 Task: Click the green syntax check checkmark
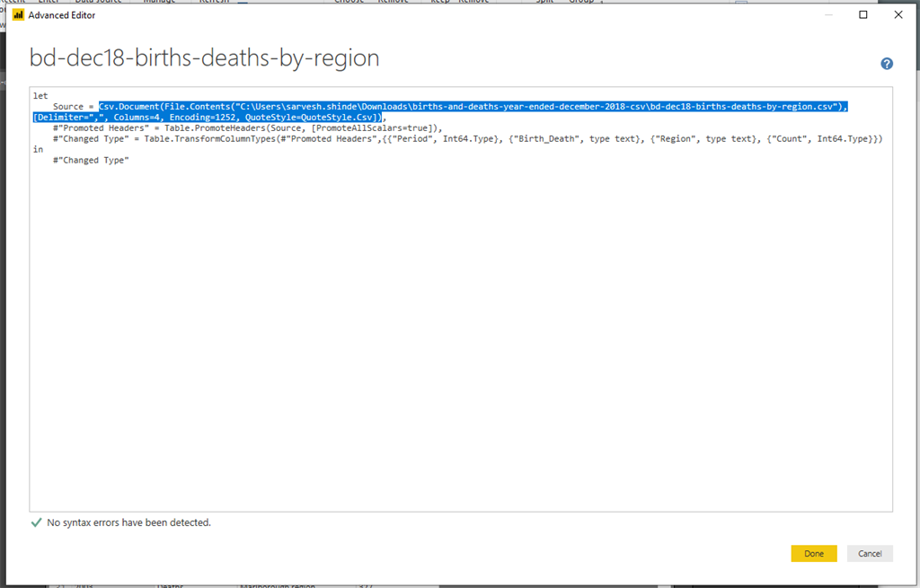click(x=36, y=522)
